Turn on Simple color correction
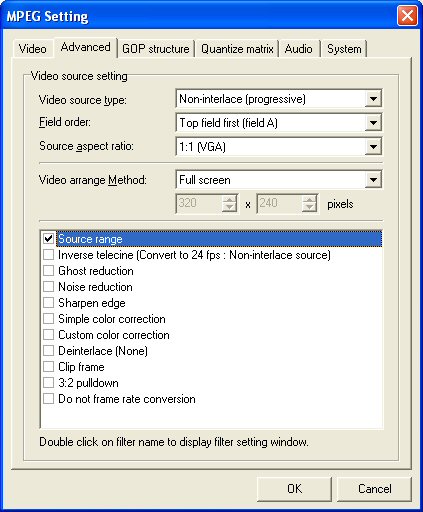This screenshot has height=512, width=423. coord(49,319)
